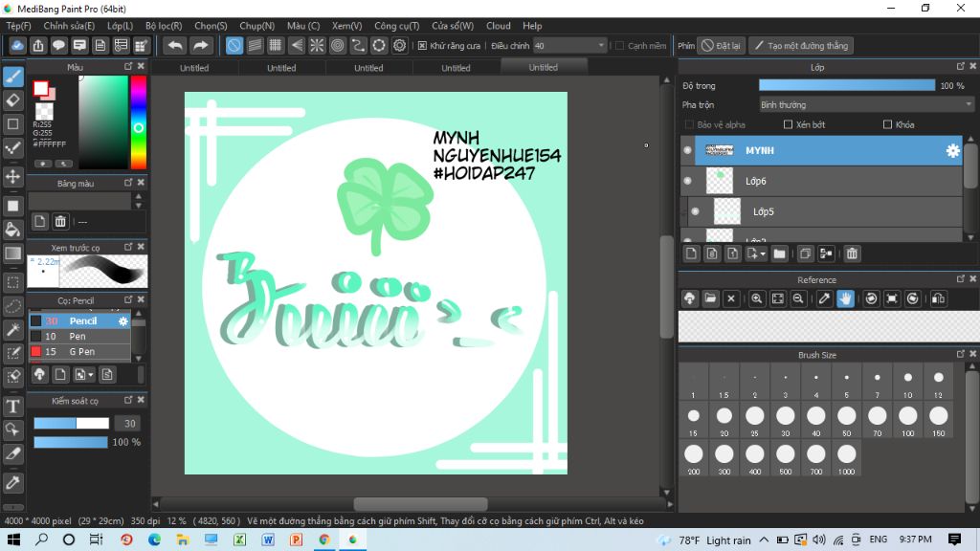The height and width of the screenshot is (551, 980).
Task: Select the Eraser tool
Action: point(13,99)
